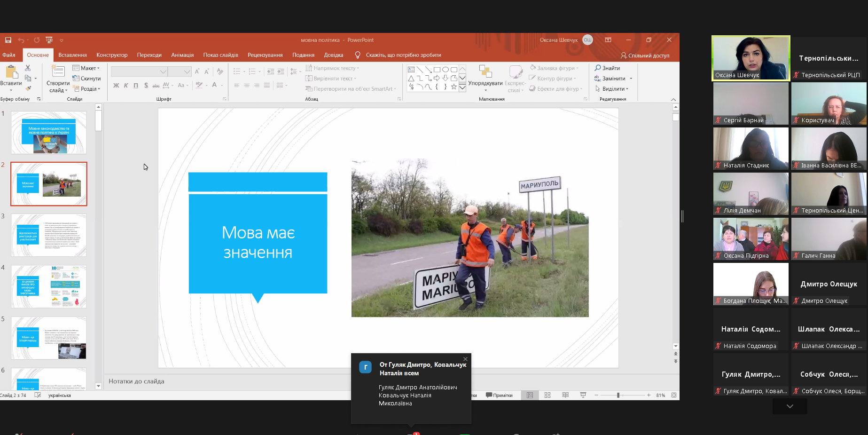Switch to the Переходи tab

coord(149,55)
